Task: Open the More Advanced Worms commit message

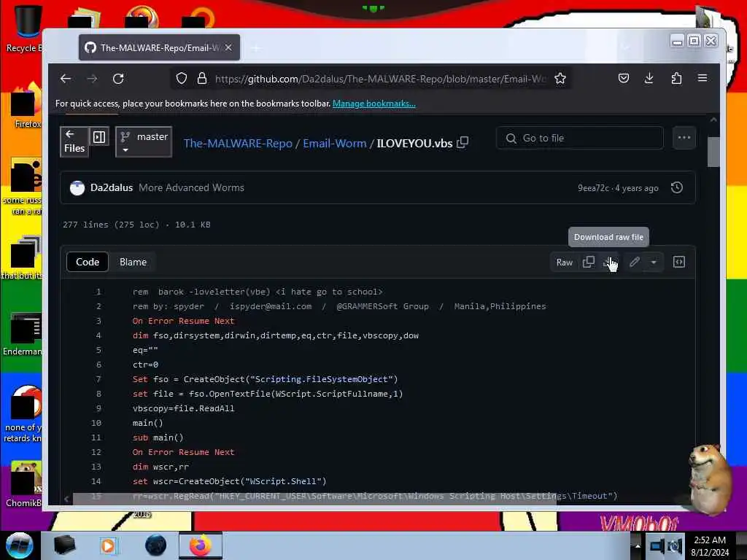Action: pyautogui.click(x=192, y=187)
